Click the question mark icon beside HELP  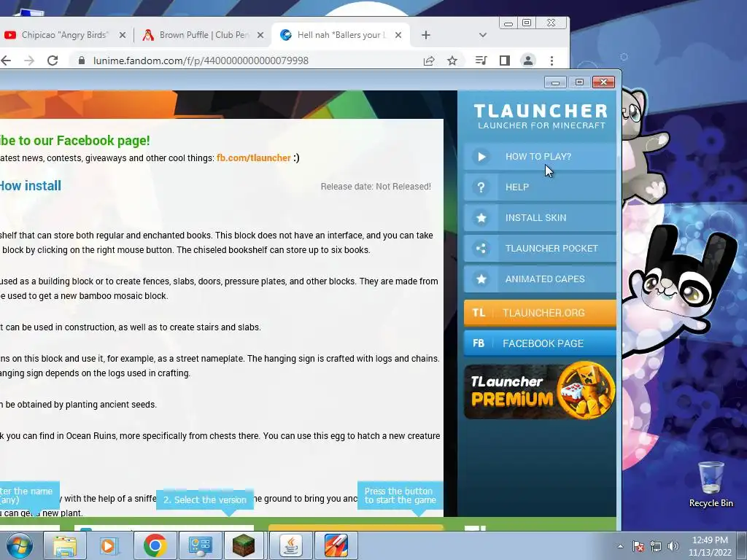point(481,187)
